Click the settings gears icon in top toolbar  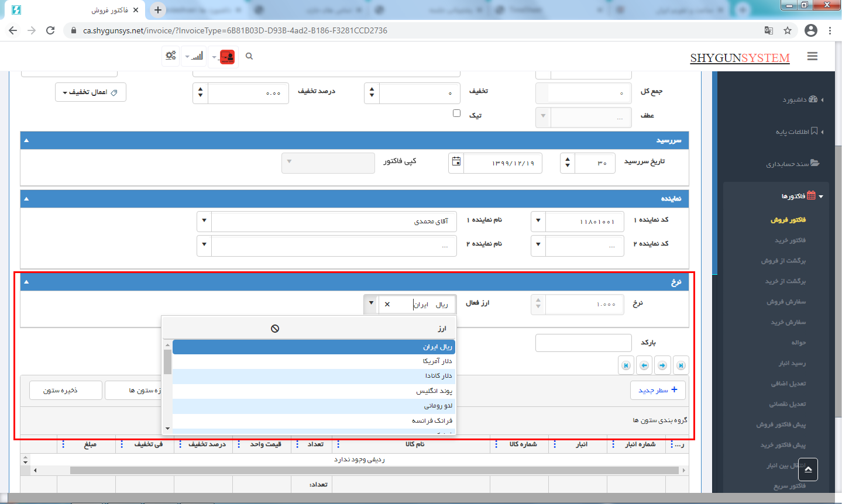(x=170, y=56)
